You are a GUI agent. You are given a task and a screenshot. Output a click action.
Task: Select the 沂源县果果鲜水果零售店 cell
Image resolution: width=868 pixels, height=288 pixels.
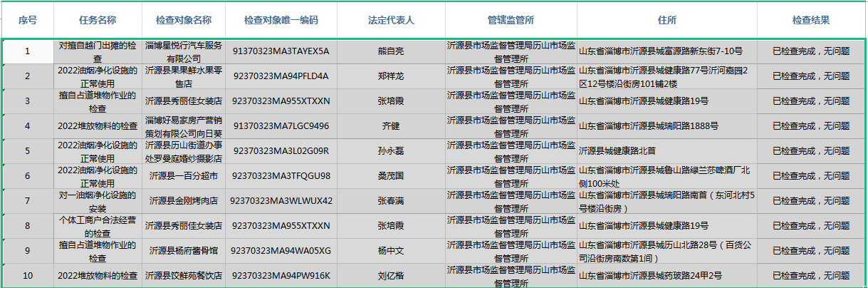[x=184, y=76]
